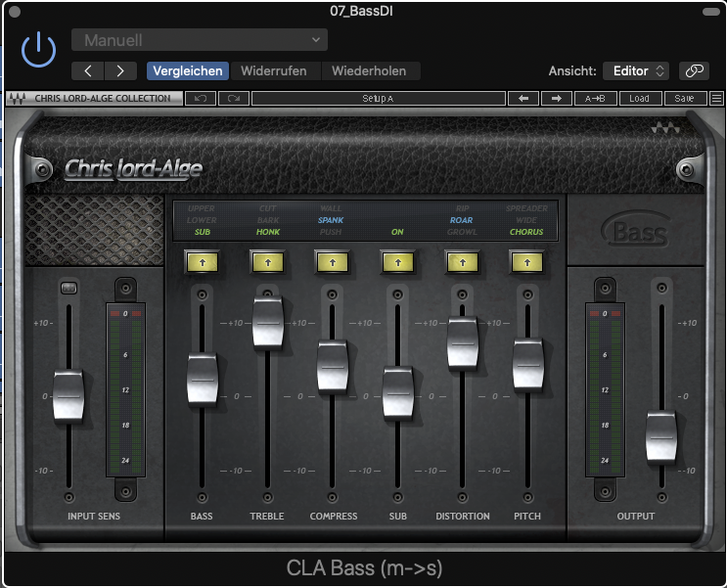Click the Waves left arrow preset button
Image resolution: width=727 pixels, height=588 pixels.
[523, 99]
